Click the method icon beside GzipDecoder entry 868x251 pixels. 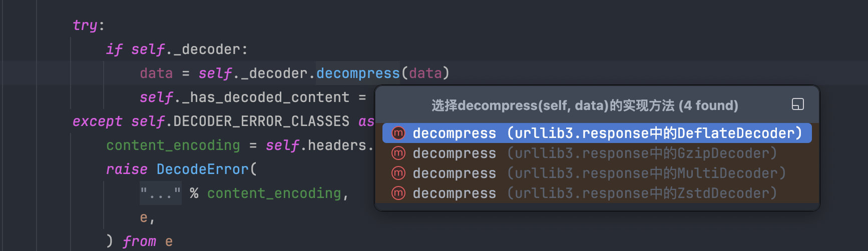[398, 153]
